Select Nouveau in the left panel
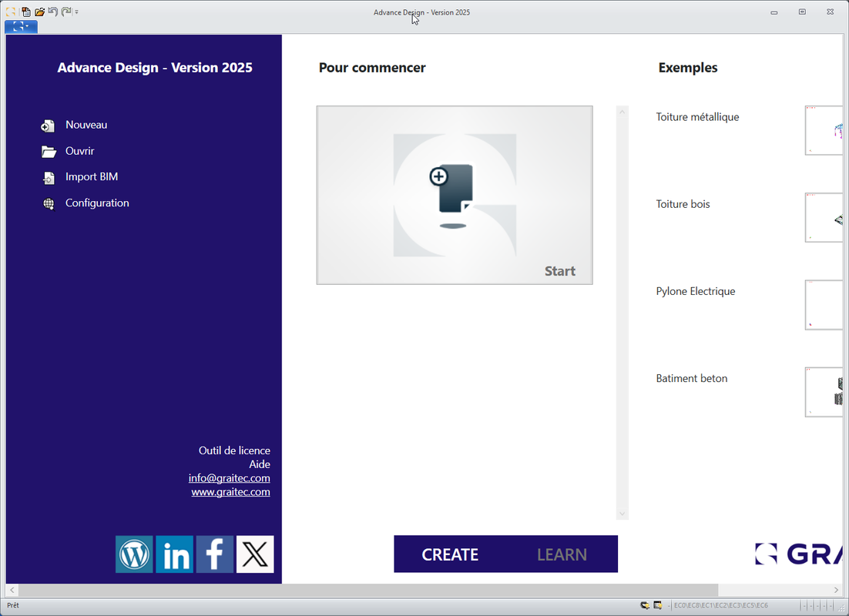The height and width of the screenshot is (616, 849). (x=86, y=125)
